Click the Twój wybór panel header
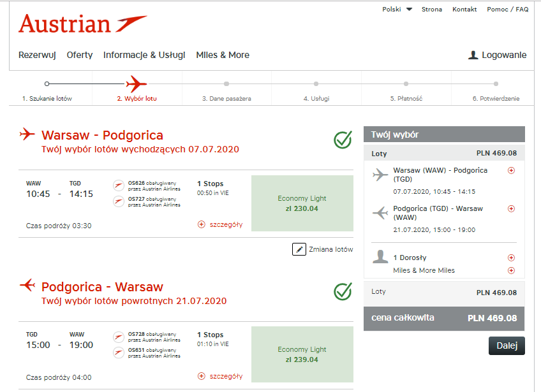This screenshot has height=392, width=541. click(444, 134)
